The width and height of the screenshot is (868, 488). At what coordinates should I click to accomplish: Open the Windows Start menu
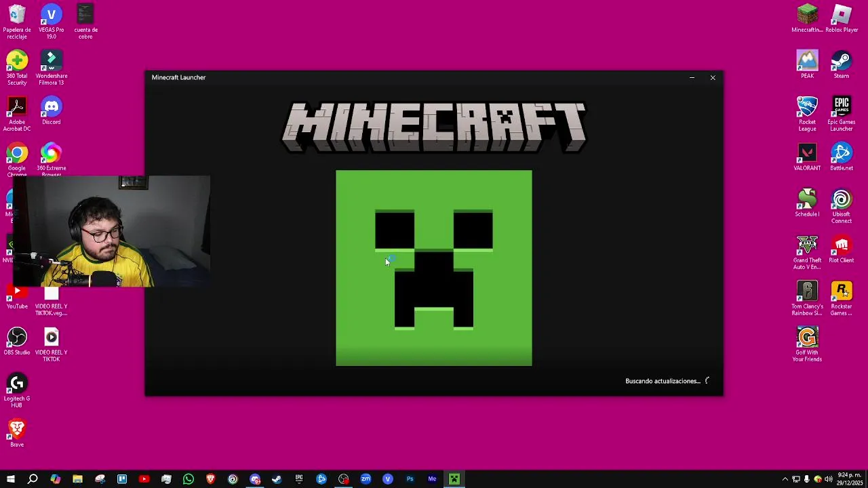click(x=10, y=479)
